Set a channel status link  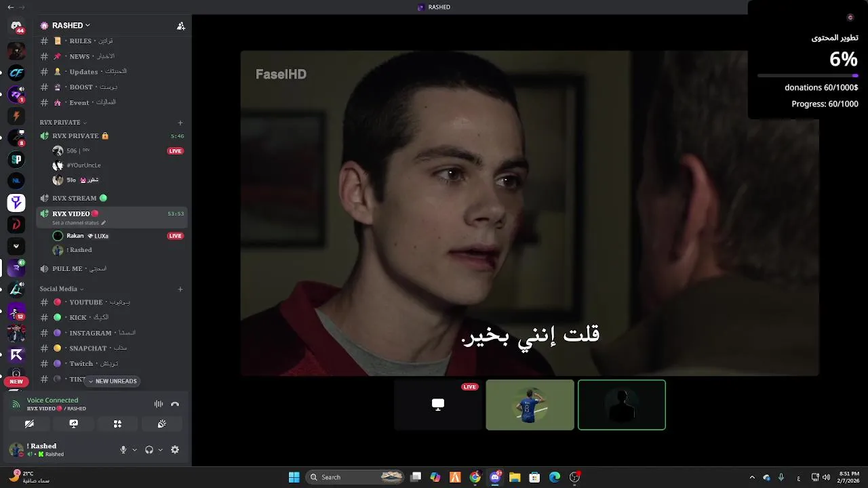(x=79, y=222)
